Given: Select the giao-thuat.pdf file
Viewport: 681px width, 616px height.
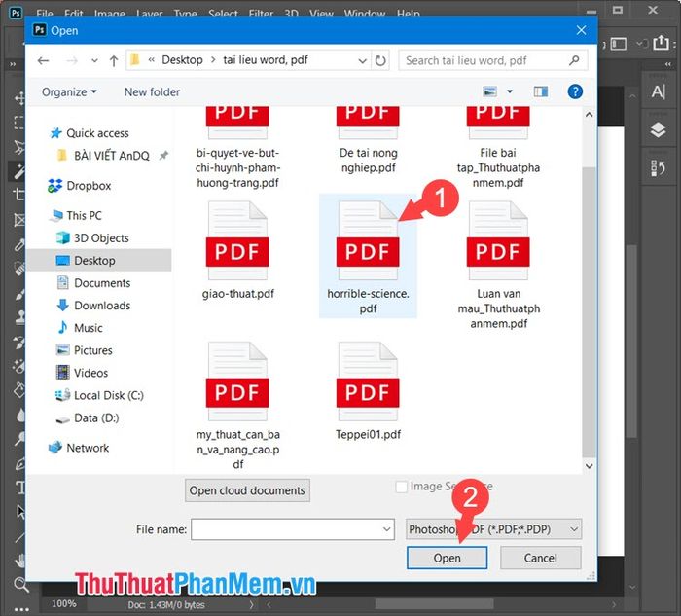Looking at the screenshot, I should [x=237, y=251].
